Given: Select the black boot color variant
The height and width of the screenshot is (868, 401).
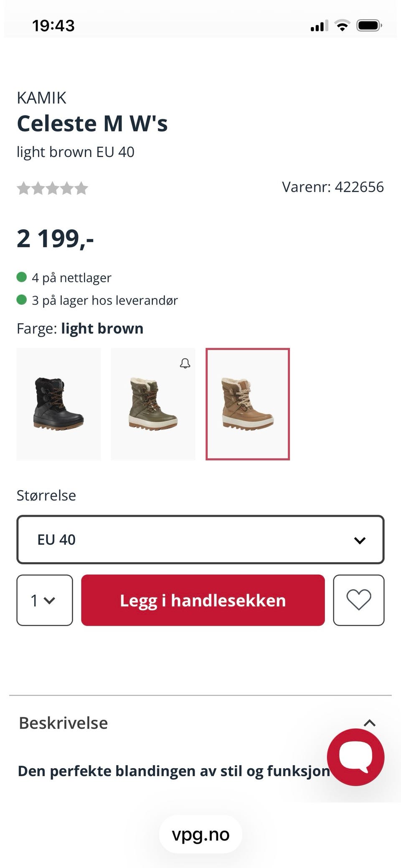Looking at the screenshot, I should 58,404.
